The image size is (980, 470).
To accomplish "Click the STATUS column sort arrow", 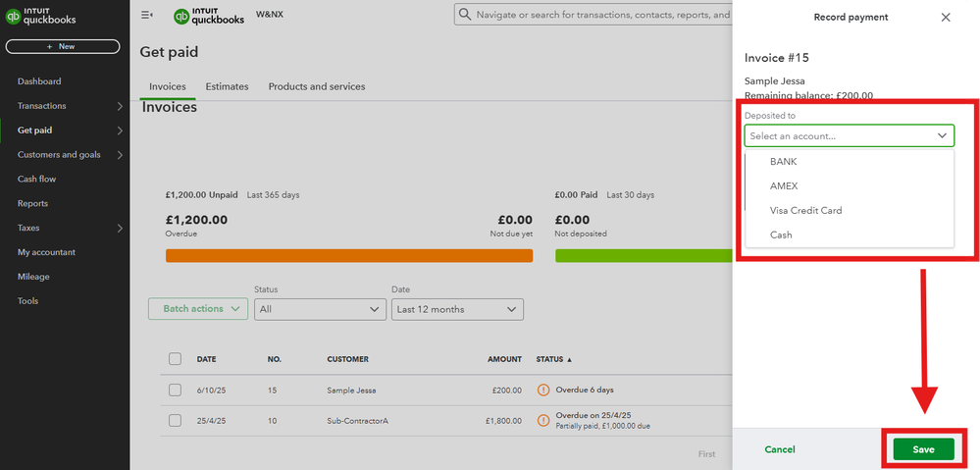I will coord(569,359).
